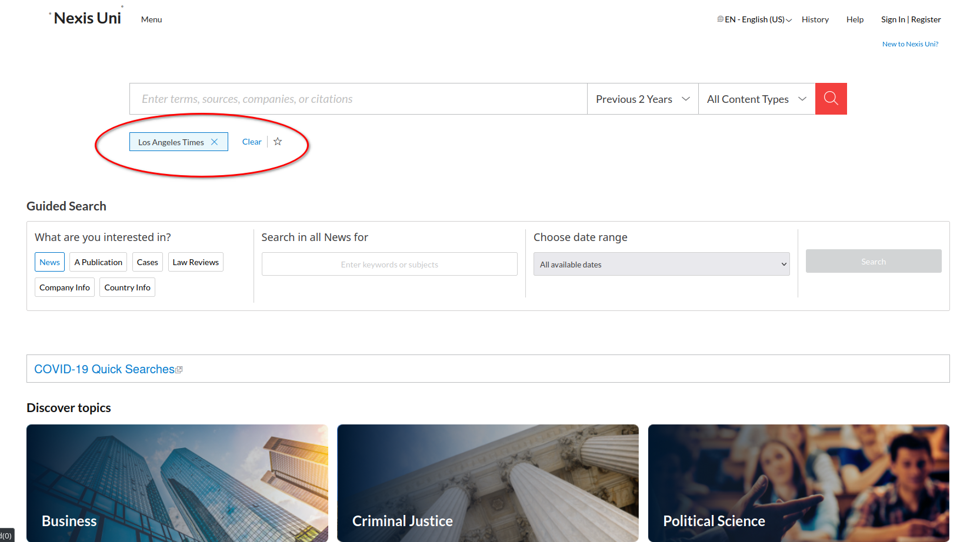980x542 pixels.
Task: Open the Help menu
Action: pos(855,19)
